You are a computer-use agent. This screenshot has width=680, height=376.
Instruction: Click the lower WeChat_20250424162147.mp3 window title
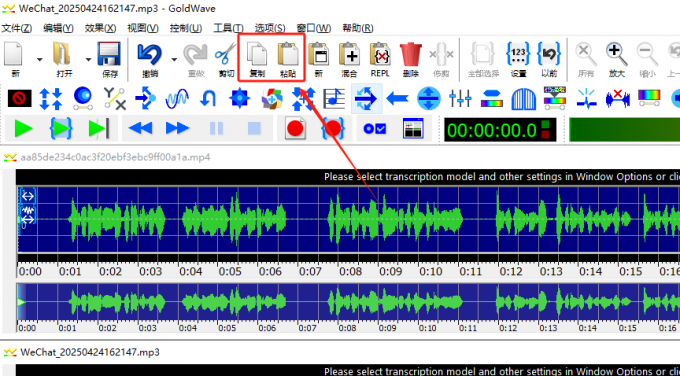(90, 352)
